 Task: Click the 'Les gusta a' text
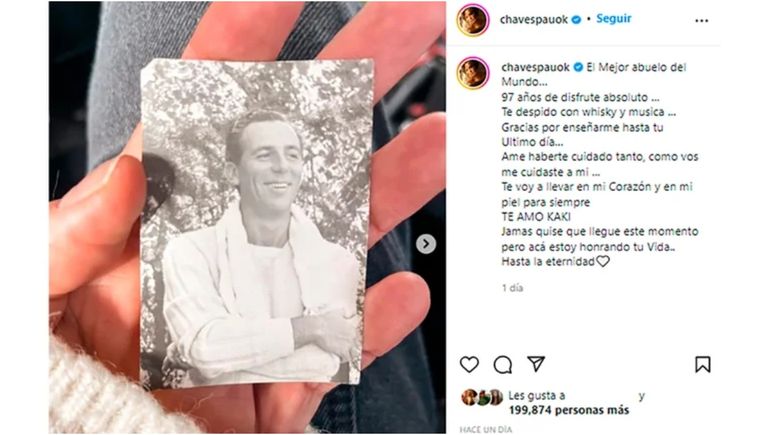[537, 395]
